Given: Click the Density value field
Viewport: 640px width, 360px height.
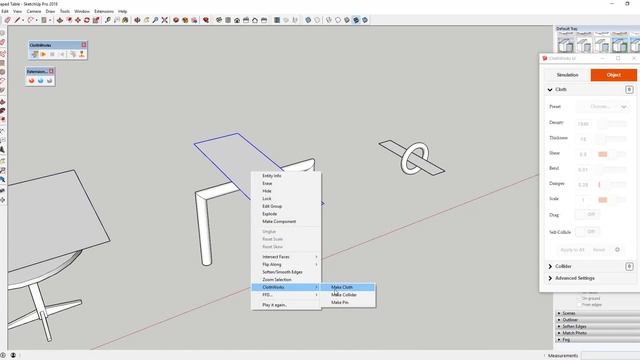Looking at the screenshot, I should click(x=584, y=123).
